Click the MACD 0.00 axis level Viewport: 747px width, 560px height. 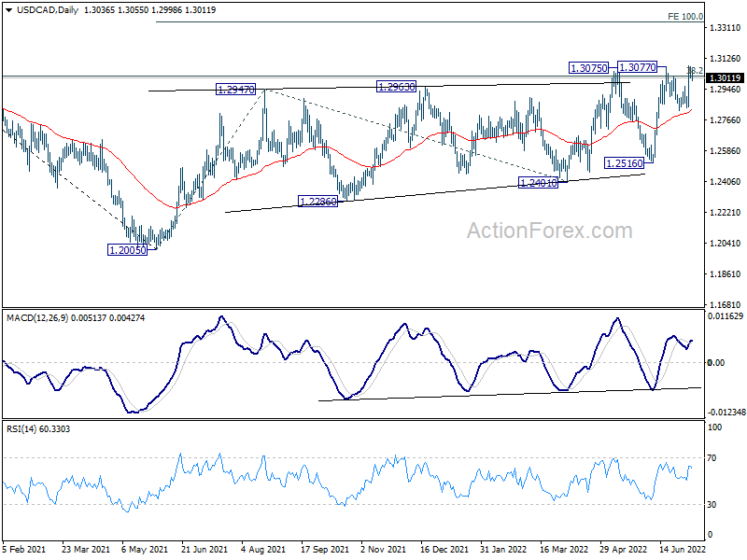click(715, 362)
